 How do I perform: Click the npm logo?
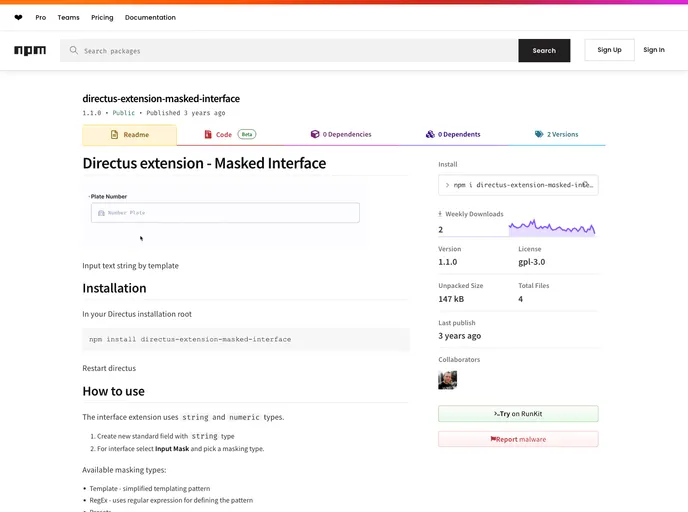(30, 50)
